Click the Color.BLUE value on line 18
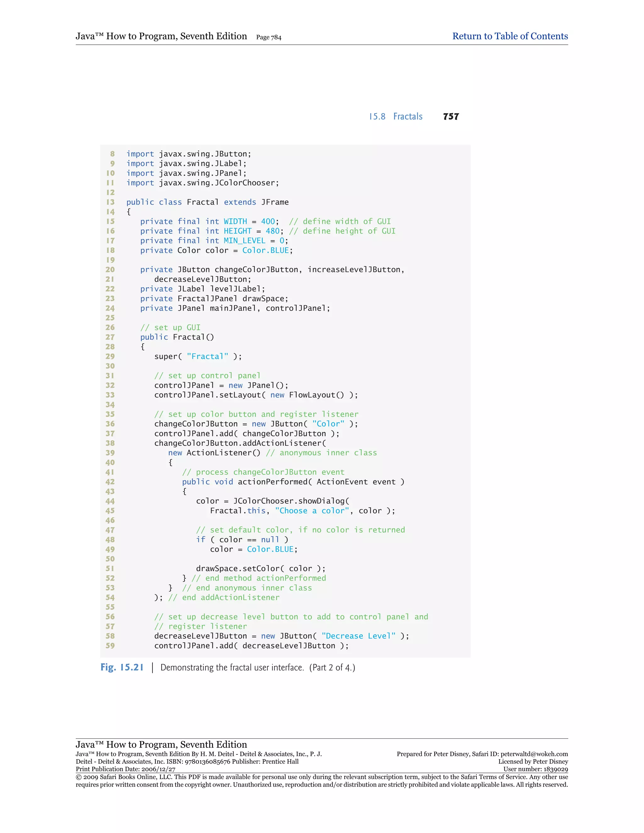 coord(265,250)
